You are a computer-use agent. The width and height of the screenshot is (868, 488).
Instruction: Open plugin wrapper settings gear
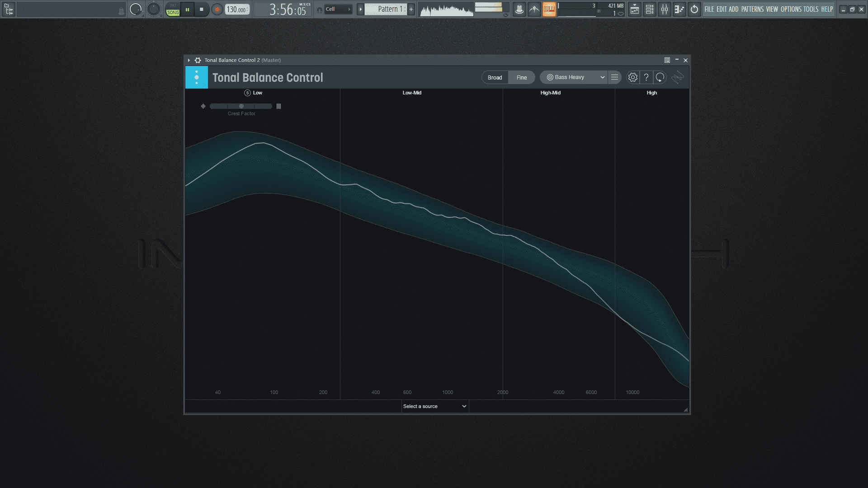tap(198, 60)
